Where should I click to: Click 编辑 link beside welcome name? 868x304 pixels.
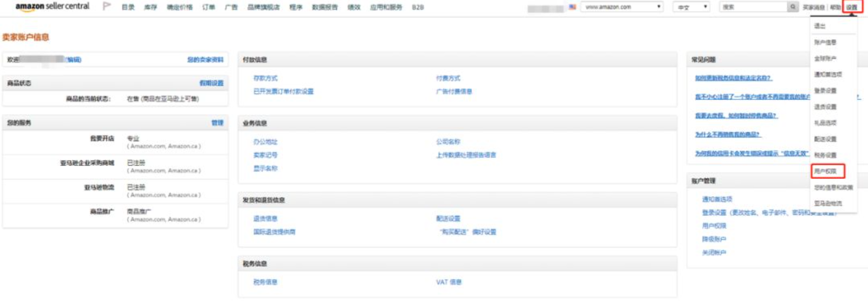(x=73, y=60)
